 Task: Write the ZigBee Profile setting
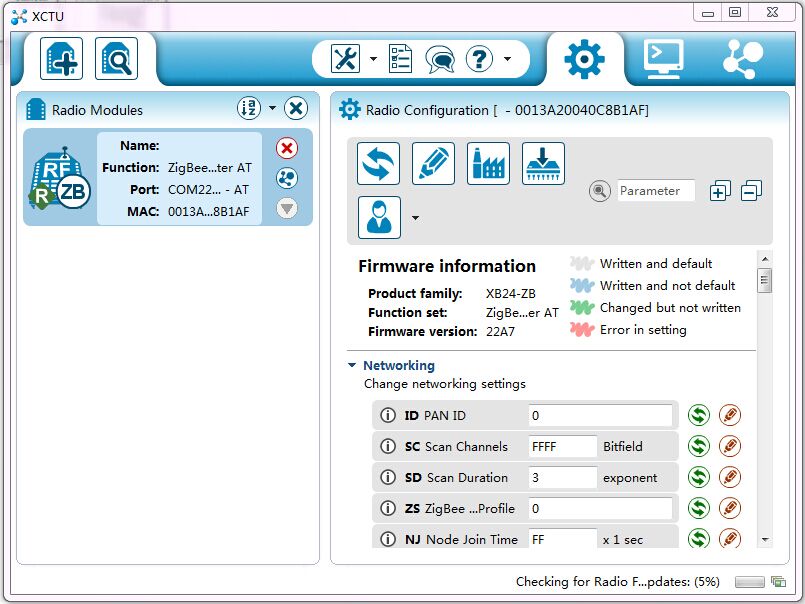[730, 508]
